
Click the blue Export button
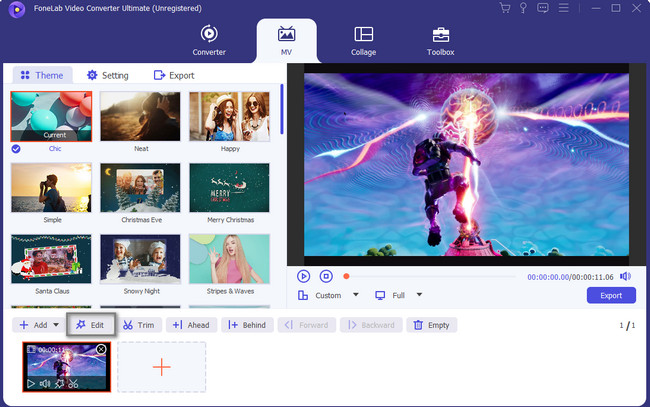click(611, 296)
